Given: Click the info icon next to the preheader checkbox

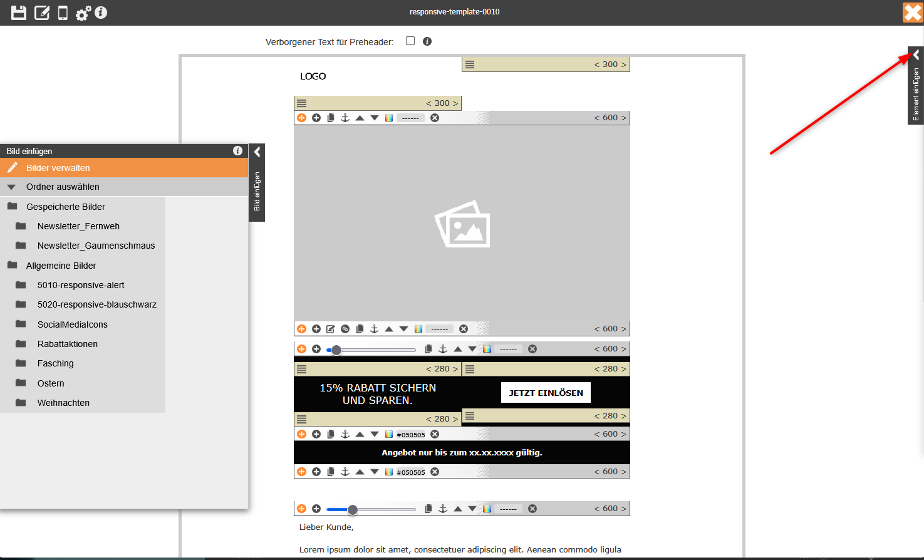Looking at the screenshot, I should pyautogui.click(x=427, y=41).
